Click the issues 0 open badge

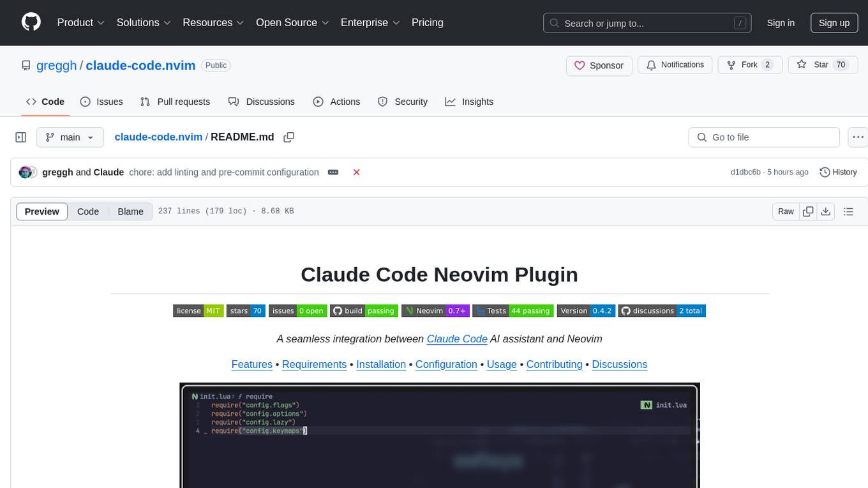(297, 311)
